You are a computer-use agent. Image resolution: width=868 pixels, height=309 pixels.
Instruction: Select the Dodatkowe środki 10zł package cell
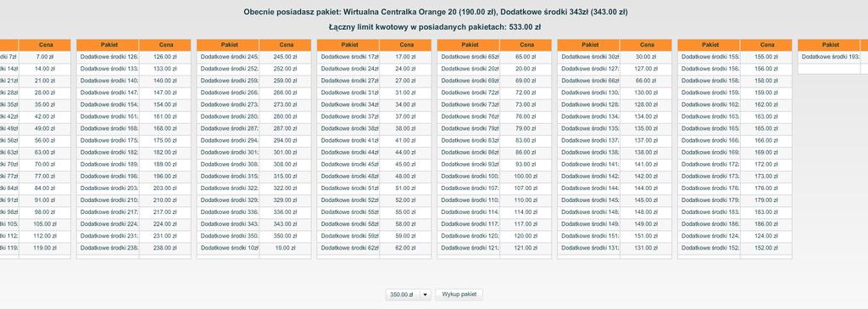[x=228, y=249]
